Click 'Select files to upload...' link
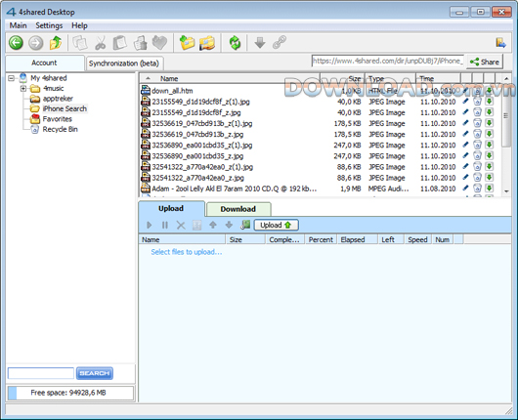This screenshot has height=420, width=518. (x=187, y=252)
